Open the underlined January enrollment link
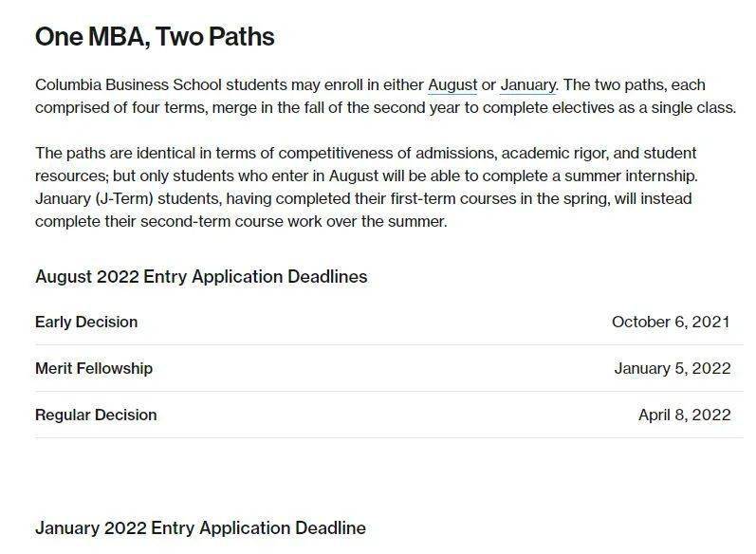 click(x=527, y=84)
